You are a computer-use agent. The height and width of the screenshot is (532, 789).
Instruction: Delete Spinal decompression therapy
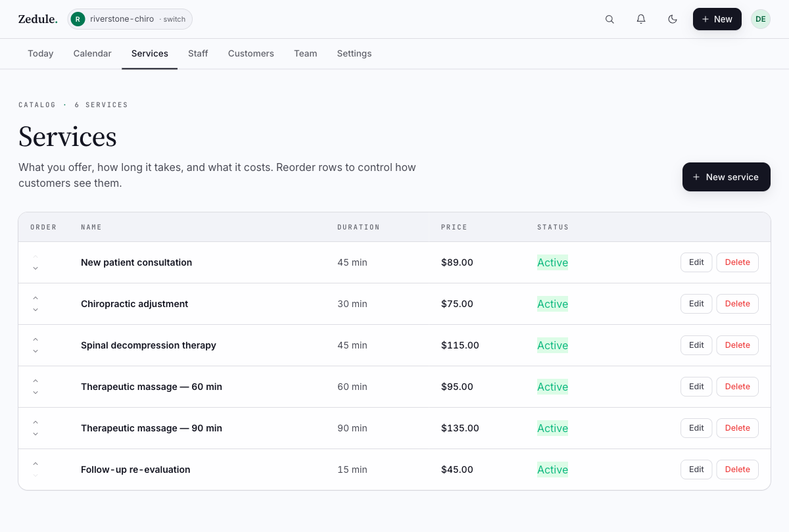tap(737, 345)
